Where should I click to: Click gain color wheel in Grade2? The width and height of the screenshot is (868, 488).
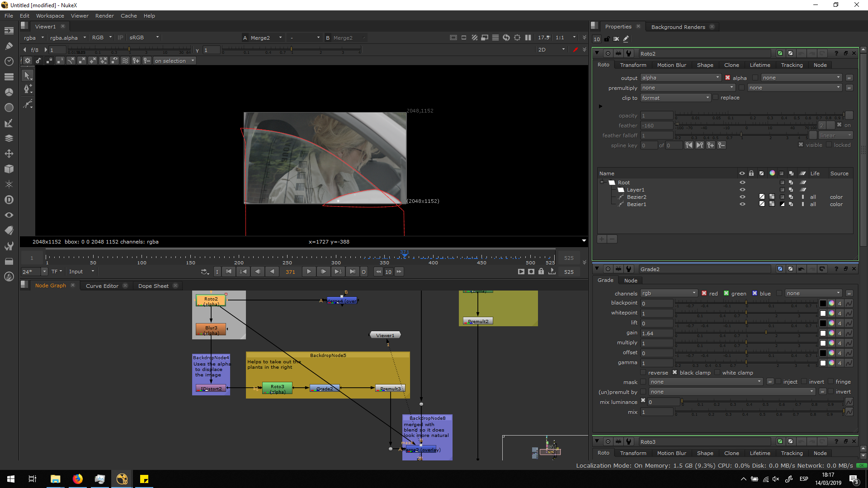(831, 333)
